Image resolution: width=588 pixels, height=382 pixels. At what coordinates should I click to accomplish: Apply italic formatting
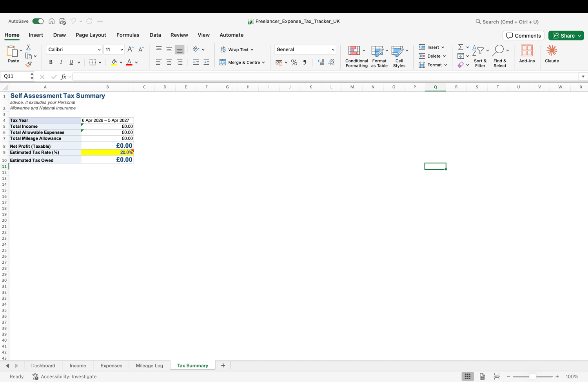click(x=61, y=62)
